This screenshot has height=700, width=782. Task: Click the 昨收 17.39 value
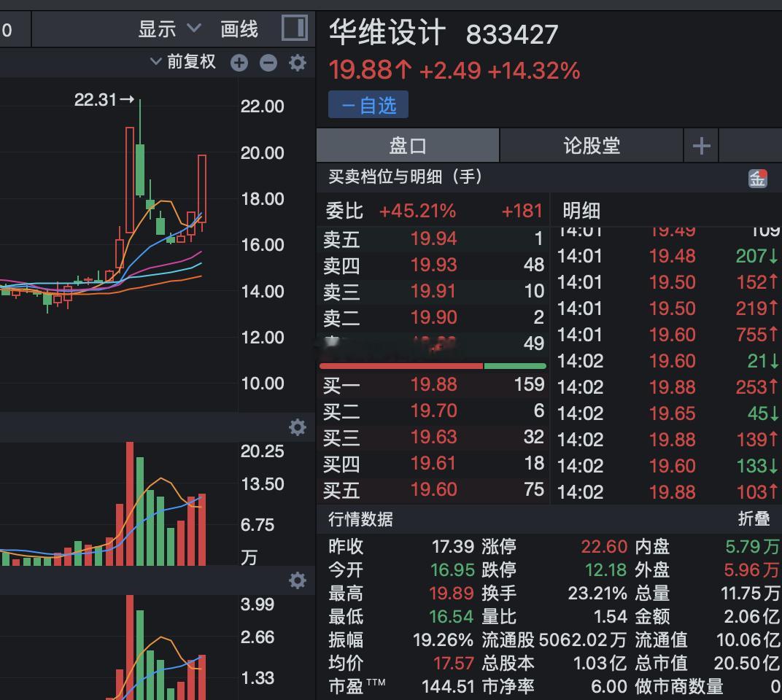coord(452,547)
